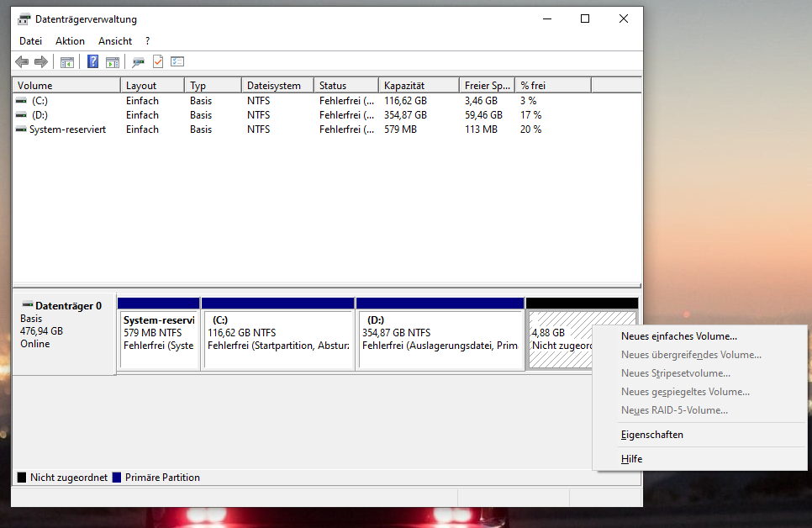Sort by the Kapazität column header
Screen dimensions: 812x528
[419, 86]
